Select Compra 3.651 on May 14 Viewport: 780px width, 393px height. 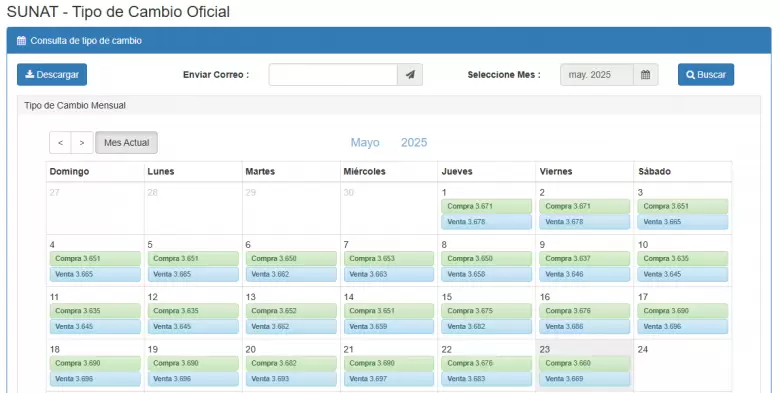389,311
